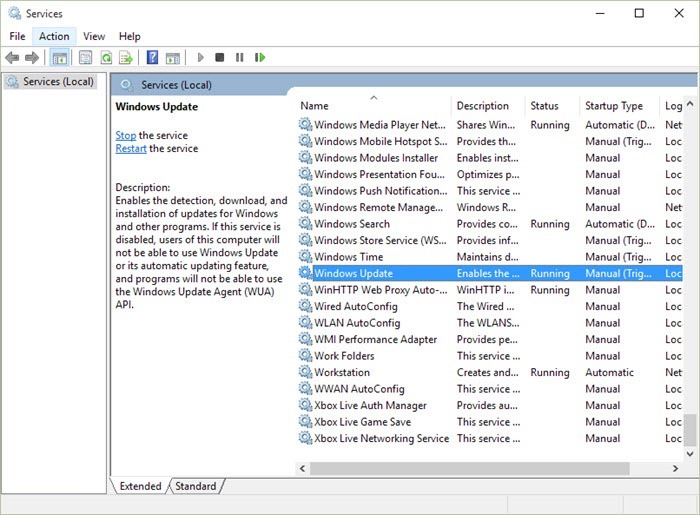Sort by the Log column header
Viewport: 700px width, 515px height.
(671, 106)
